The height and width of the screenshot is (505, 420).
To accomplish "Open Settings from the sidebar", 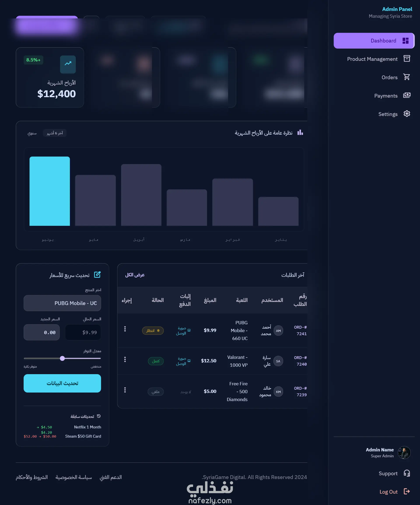I will pyautogui.click(x=374, y=114).
